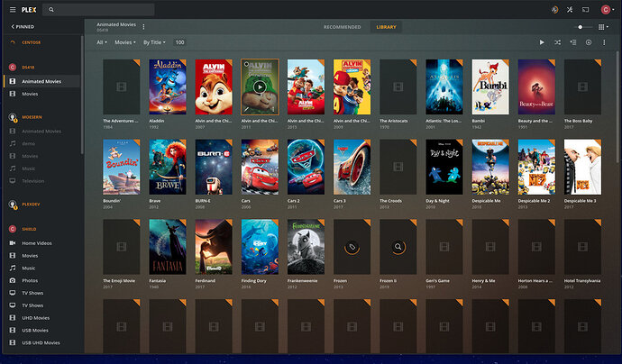Open the user account avatar menu
The image size is (622, 364).
608,10
